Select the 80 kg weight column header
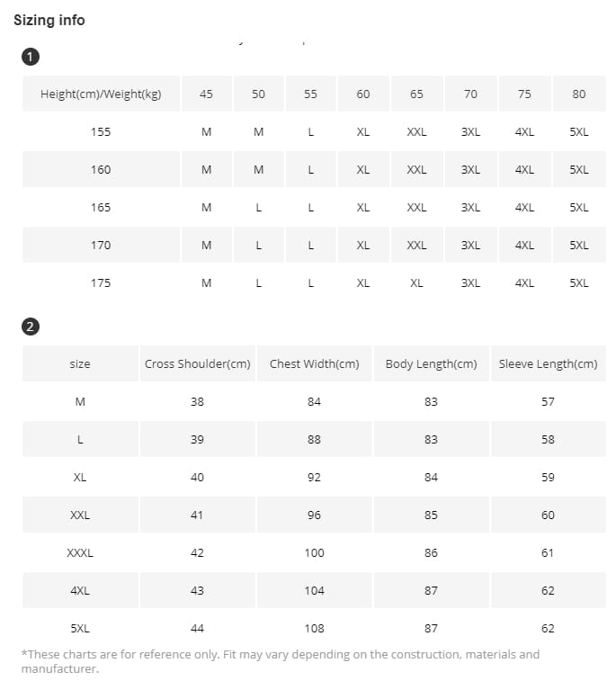Image resolution: width=616 pixels, height=690 pixels. (x=578, y=94)
